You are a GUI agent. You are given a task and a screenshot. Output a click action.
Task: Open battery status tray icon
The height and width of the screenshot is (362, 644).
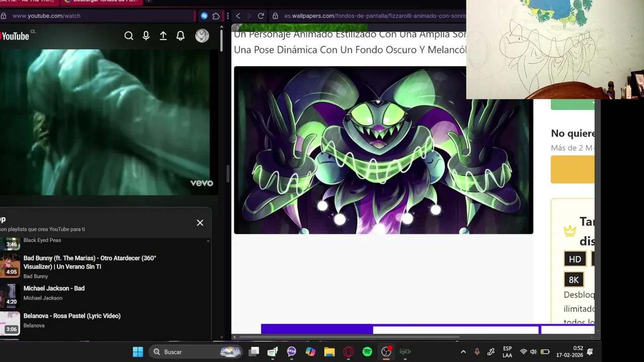(x=545, y=352)
